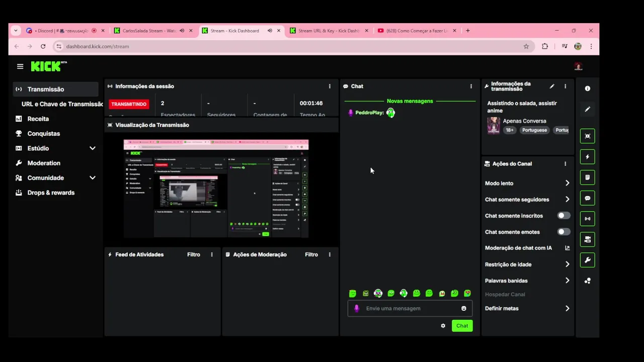
Task: Open Moderação de chat com IA link
Action: point(527,248)
